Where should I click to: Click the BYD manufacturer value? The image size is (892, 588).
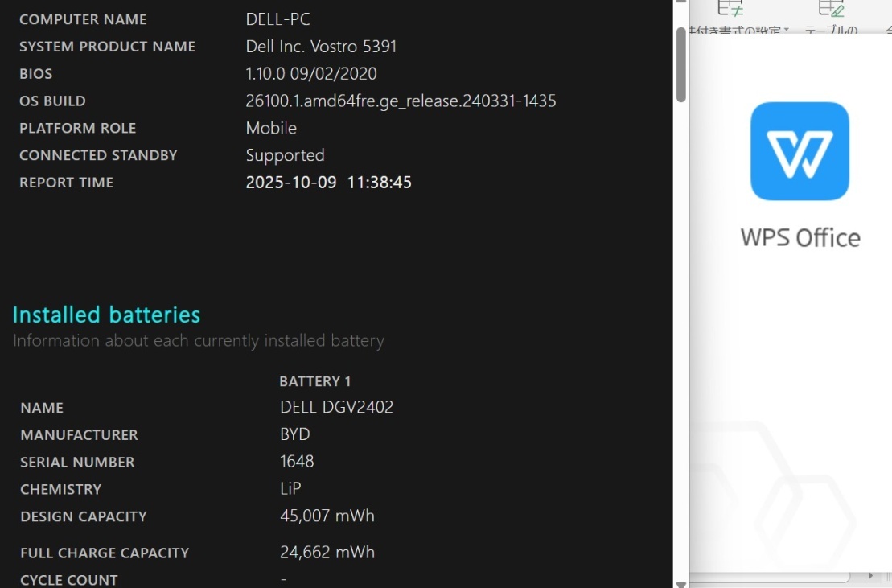[x=294, y=434]
